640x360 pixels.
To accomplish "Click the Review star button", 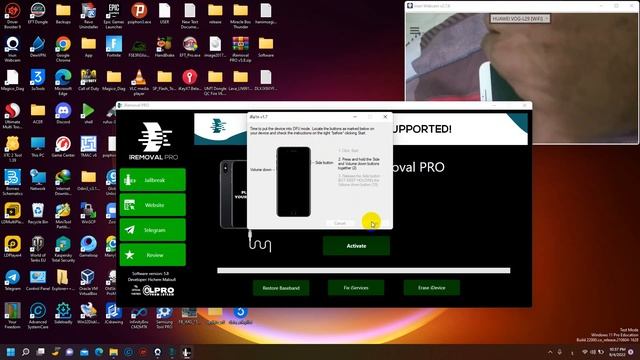I will click(x=153, y=255).
